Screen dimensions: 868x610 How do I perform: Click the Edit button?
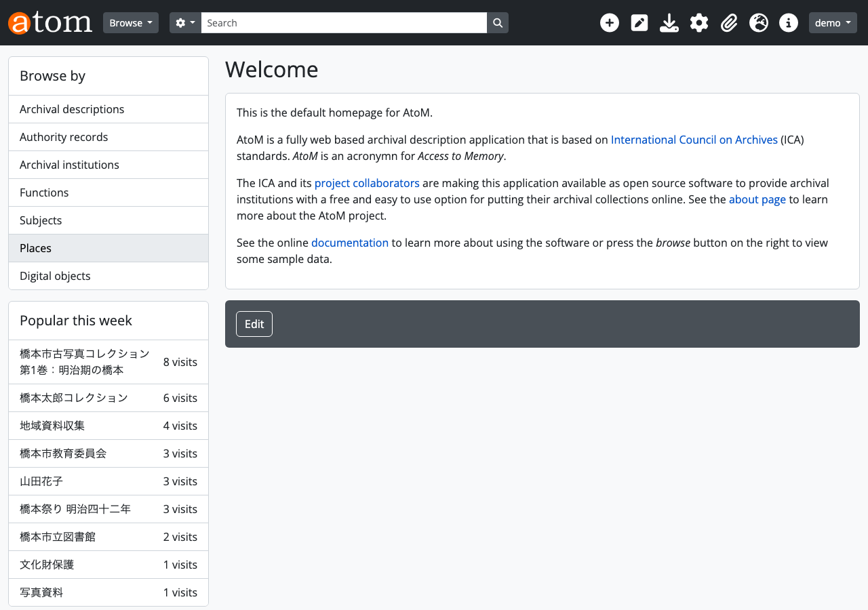pyautogui.click(x=254, y=324)
